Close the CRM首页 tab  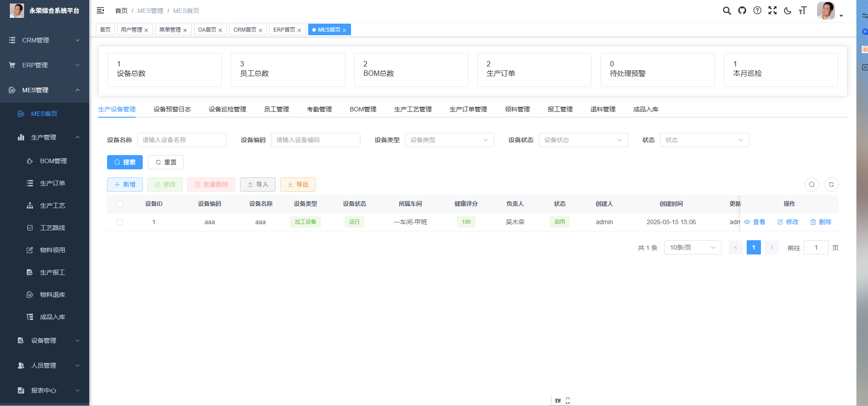pyautogui.click(x=260, y=30)
